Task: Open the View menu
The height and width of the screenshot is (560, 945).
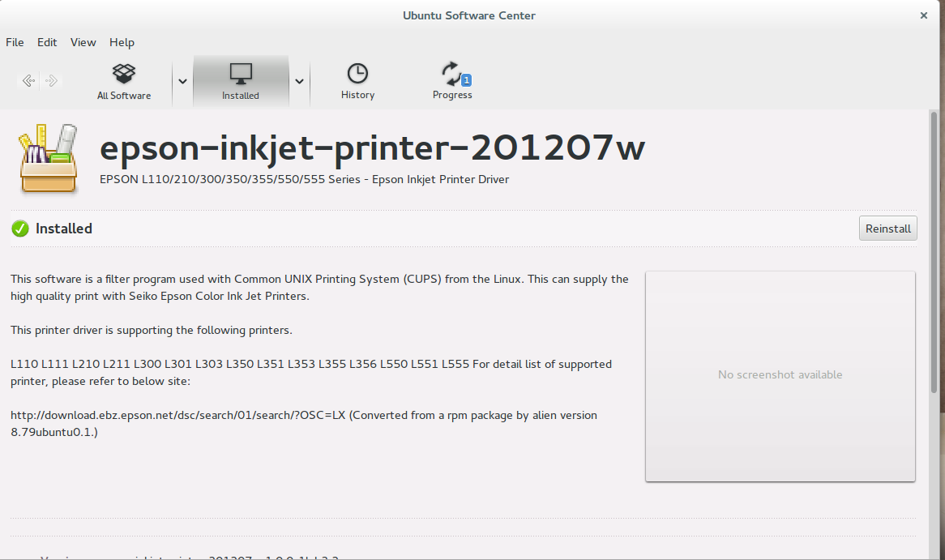Action: pos(83,42)
